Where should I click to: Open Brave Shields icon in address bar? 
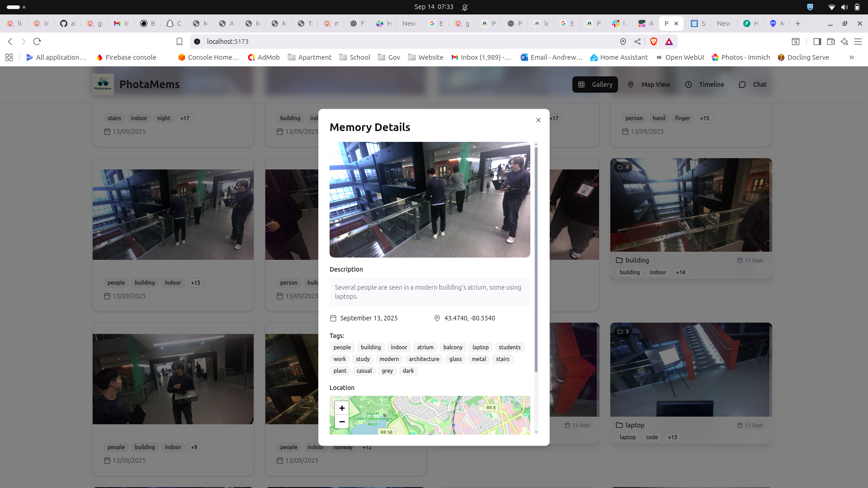(x=654, y=42)
